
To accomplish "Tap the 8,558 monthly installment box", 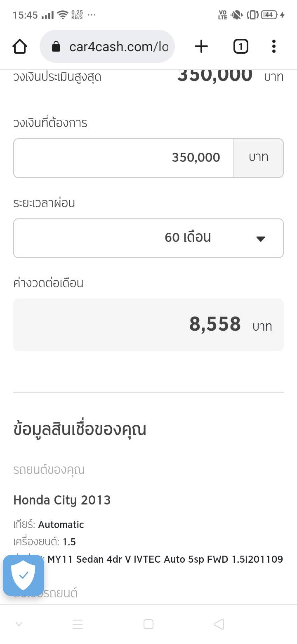I will pos(148,324).
